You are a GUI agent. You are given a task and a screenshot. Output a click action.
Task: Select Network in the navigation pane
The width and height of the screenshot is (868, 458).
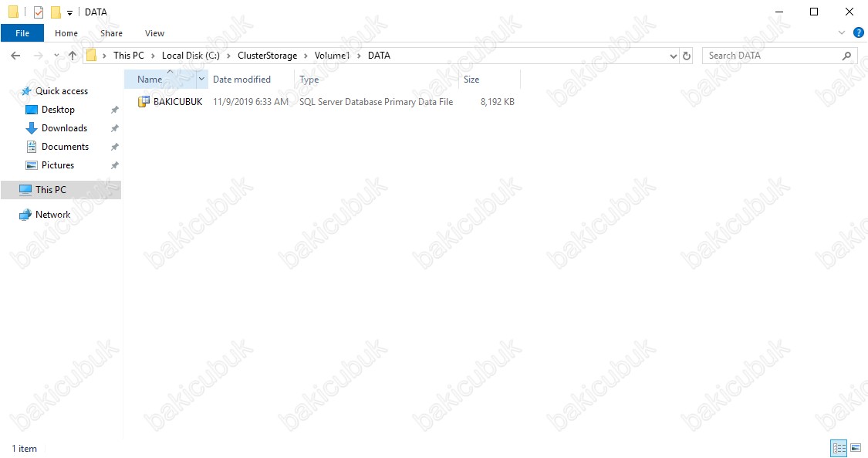pyautogui.click(x=52, y=214)
